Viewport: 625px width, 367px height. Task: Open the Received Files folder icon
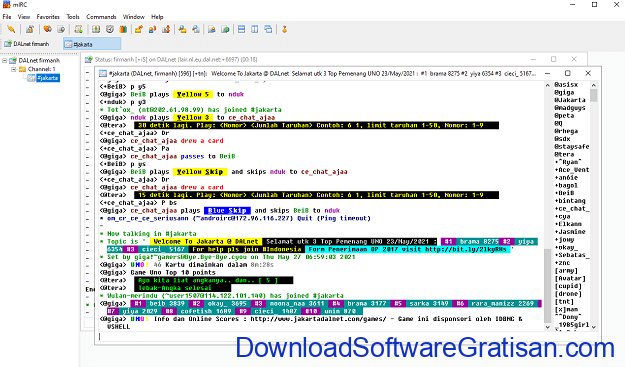pyautogui.click(x=182, y=29)
